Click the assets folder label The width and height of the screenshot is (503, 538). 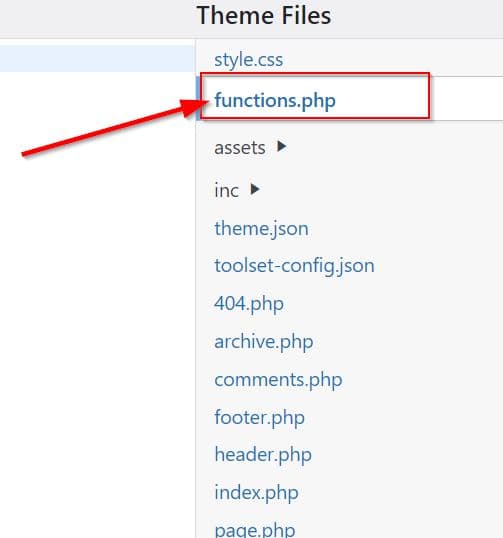239,148
